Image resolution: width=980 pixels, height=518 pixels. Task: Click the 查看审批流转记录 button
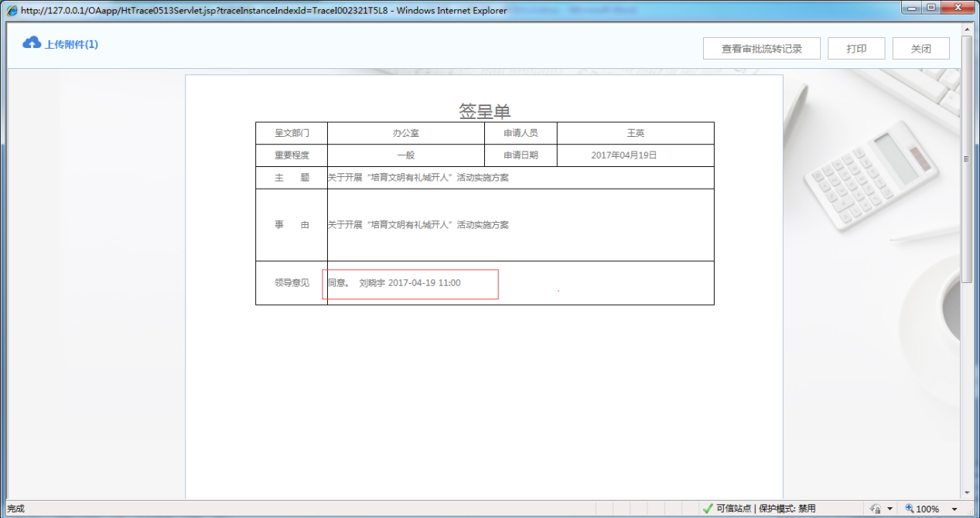(x=761, y=48)
